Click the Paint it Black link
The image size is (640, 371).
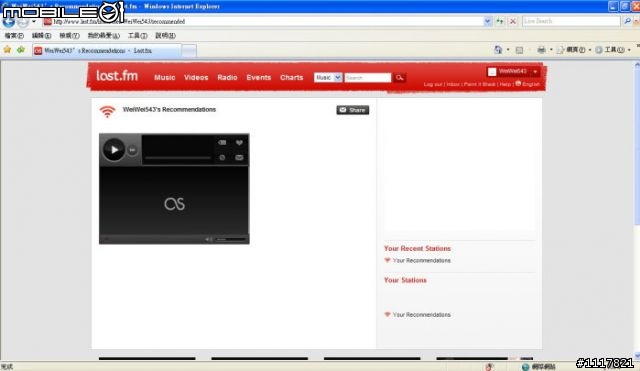pos(480,84)
